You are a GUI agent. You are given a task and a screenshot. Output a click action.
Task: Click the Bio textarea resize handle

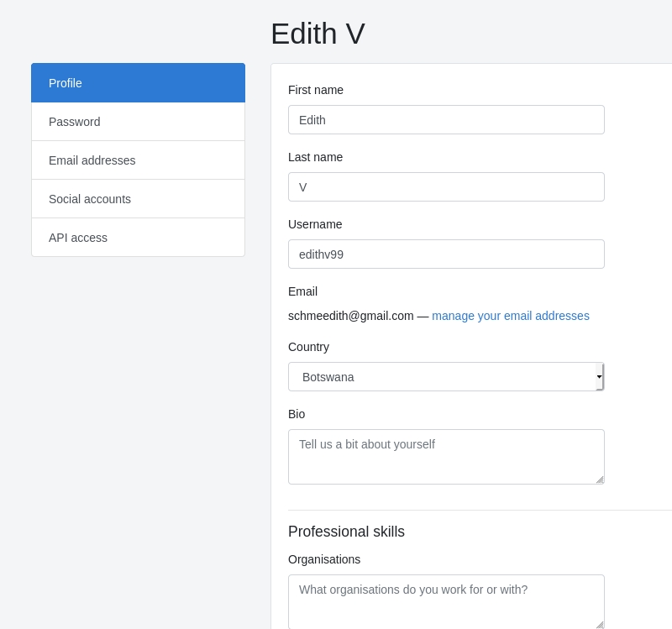[x=599, y=480]
